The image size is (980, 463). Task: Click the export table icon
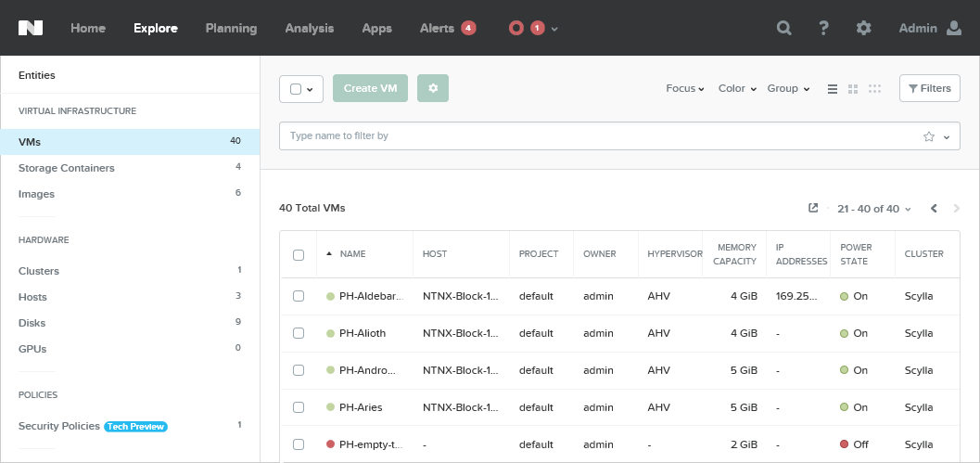[x=813, y=208]
